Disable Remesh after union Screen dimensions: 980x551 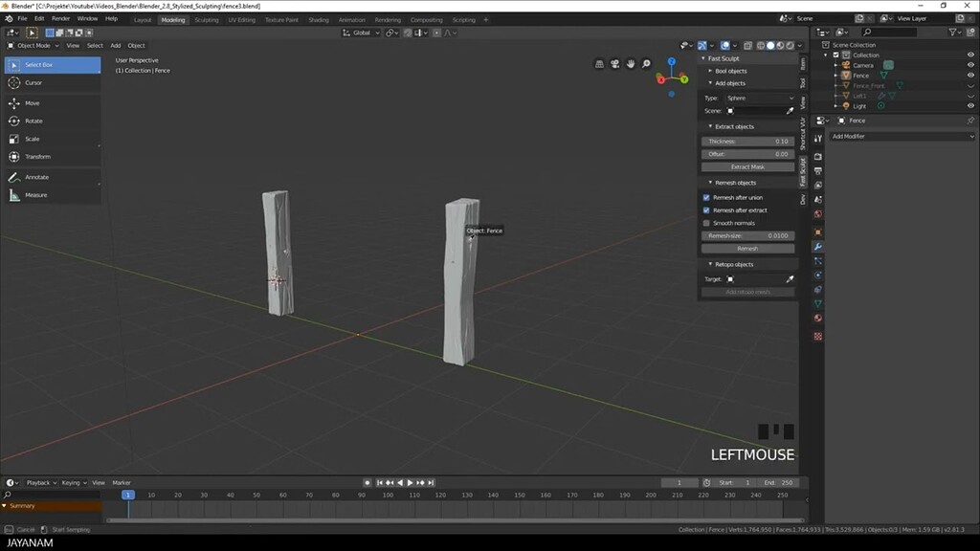point(706,198)
